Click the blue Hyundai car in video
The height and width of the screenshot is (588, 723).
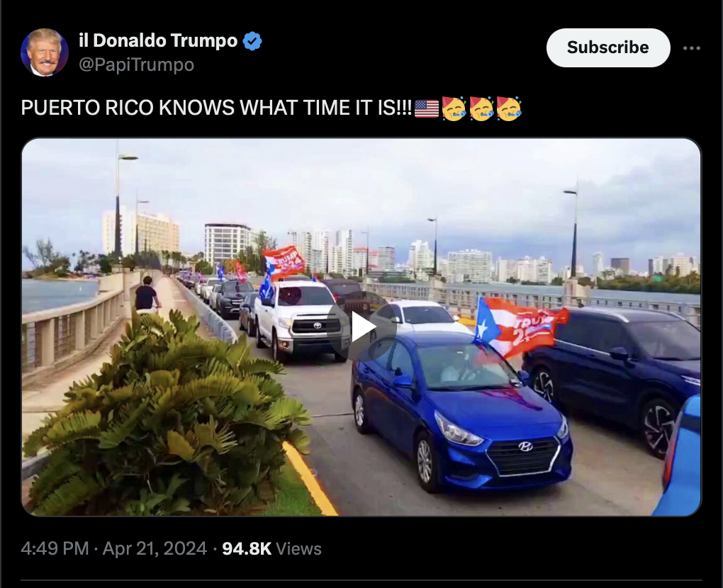pyautogui.click(x=461, y=410)
